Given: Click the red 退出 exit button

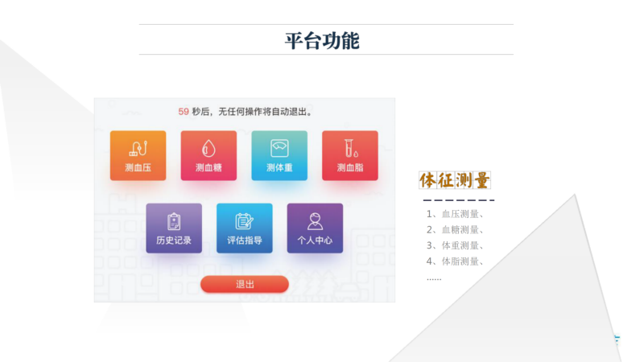Looking at the screenshot, I should 245,284.
